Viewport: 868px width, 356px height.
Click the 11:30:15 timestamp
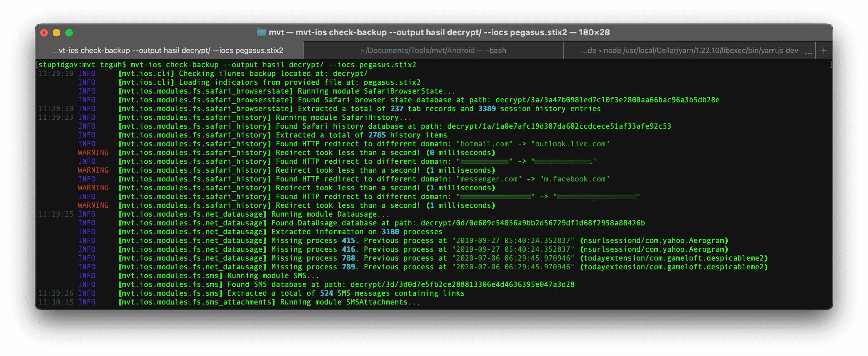(56, 302)
